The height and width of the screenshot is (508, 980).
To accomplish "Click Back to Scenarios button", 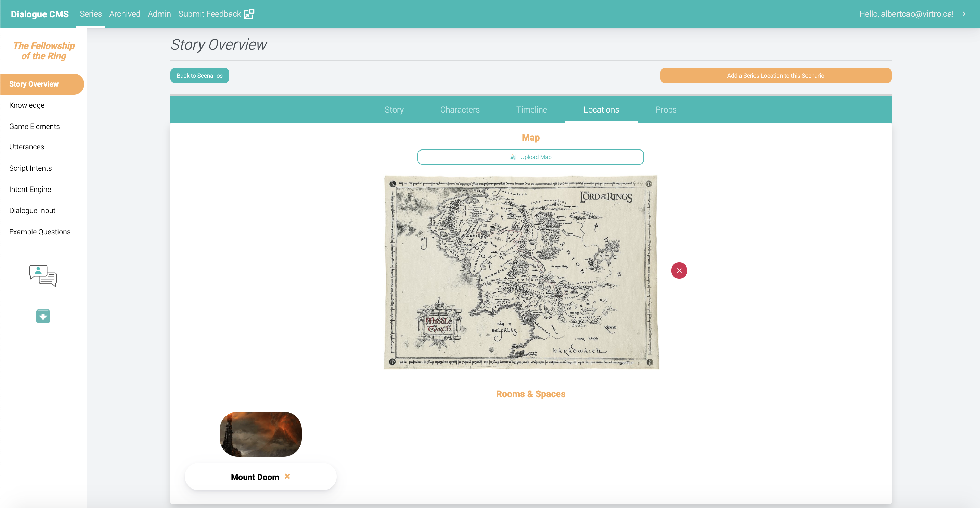I will point(200,76).
